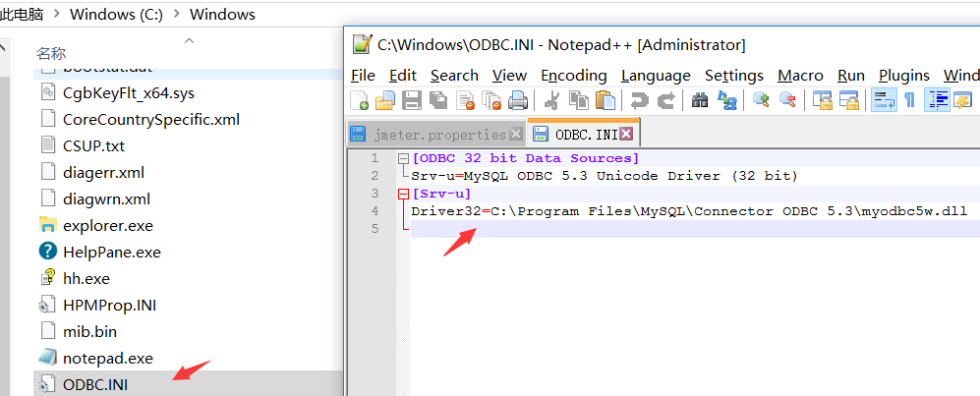Toggle the Word wrap toolbar button
980x396 pixels.
[884, 99]
